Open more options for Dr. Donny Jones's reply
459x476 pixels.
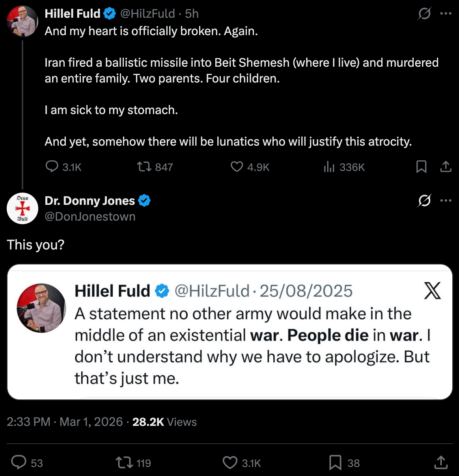coord(446,201)
